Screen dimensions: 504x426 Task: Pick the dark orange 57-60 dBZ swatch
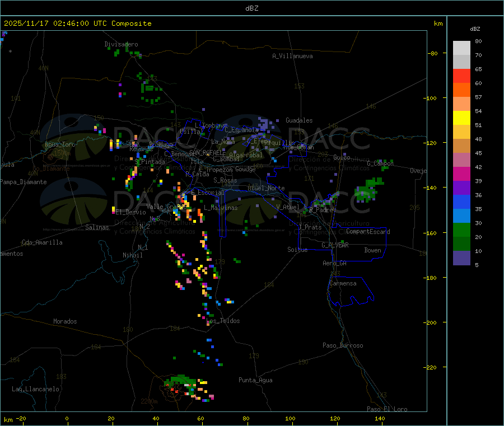click(461, 90)
